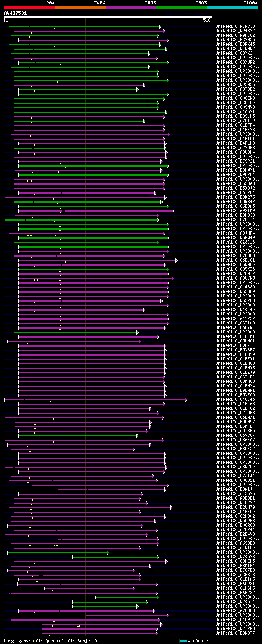Screen dimensions: 262x644
Task: Select hit UniRef100_Q94BY2
Action: click(235, 31)
